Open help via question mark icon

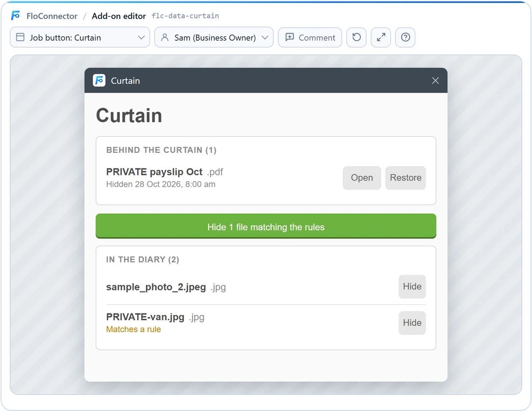405,38
